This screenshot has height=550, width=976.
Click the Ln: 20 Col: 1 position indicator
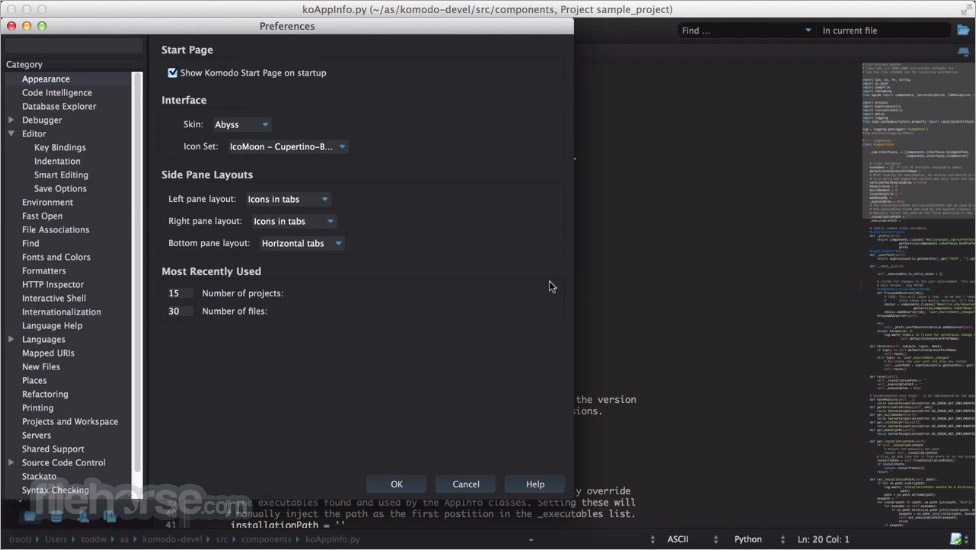coord(823,539)
